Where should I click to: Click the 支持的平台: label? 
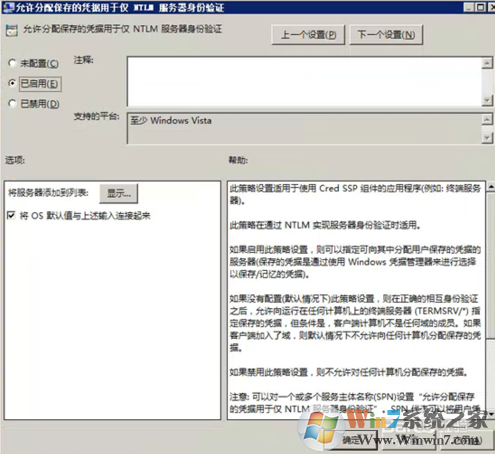(96, 116)
